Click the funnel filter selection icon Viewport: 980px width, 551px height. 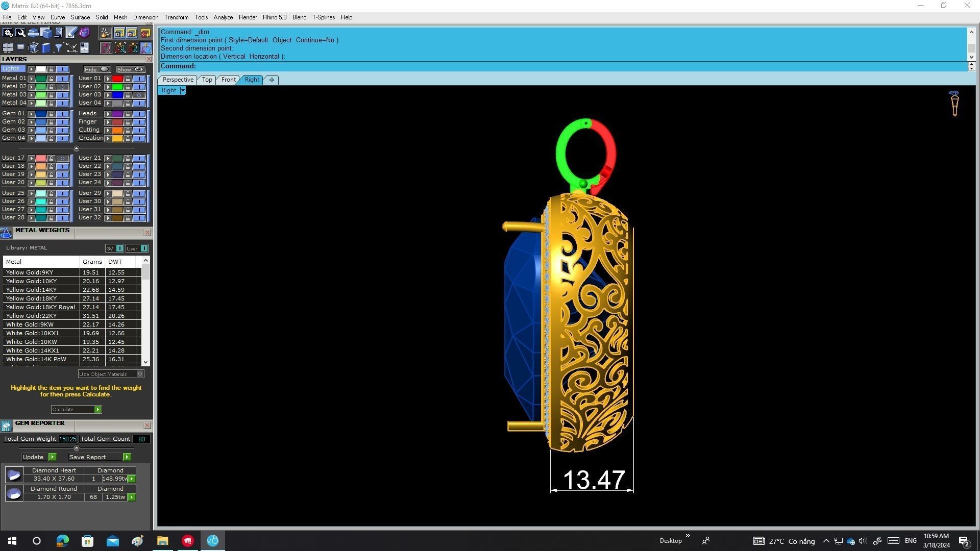(59, 48)
